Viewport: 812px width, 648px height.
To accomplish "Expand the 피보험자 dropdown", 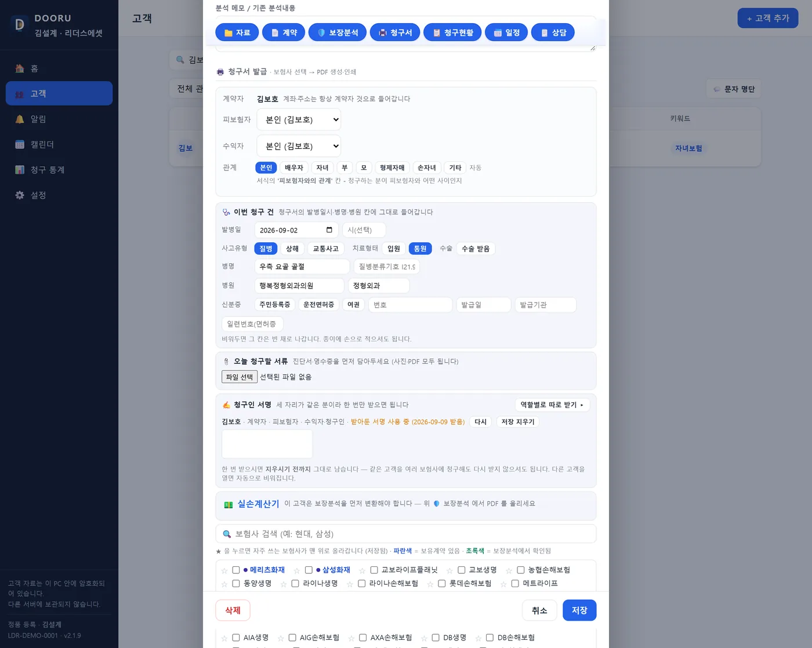I will (x=299, y=119).
